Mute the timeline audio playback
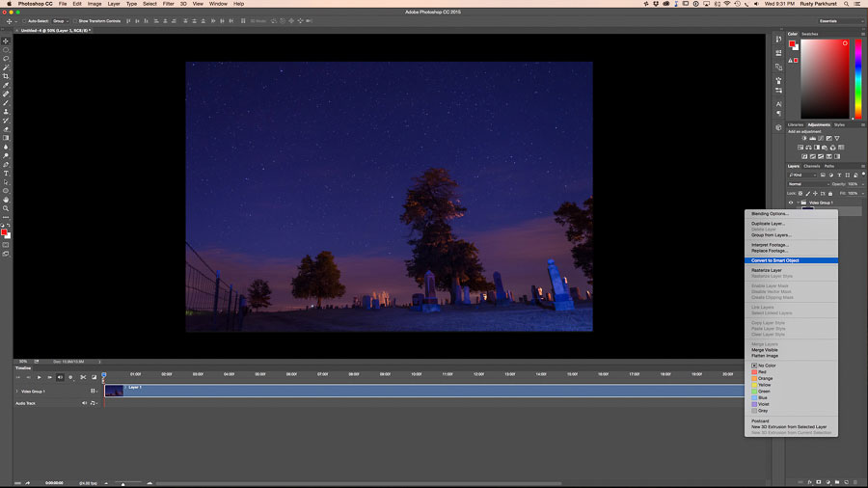The width and height of the screenshot is (868, 488). pyautogui.click(x=60, y=377)
